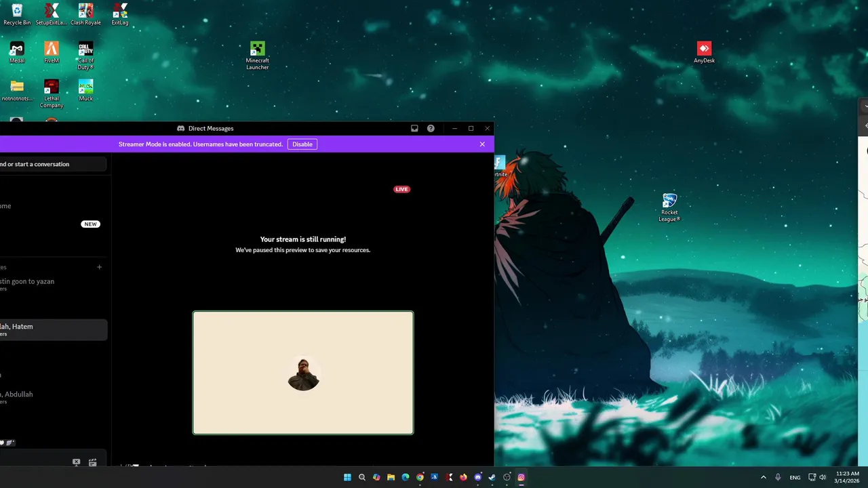The height and width of the screenshot is (488, 868).
Task: Open the Fortnite desktop shortcut
Action: (500, 166)
